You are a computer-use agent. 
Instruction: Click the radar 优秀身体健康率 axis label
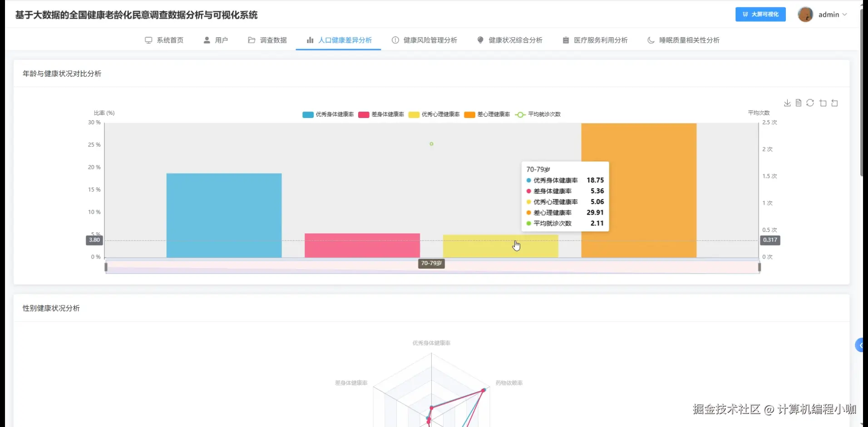pos(431,343)
